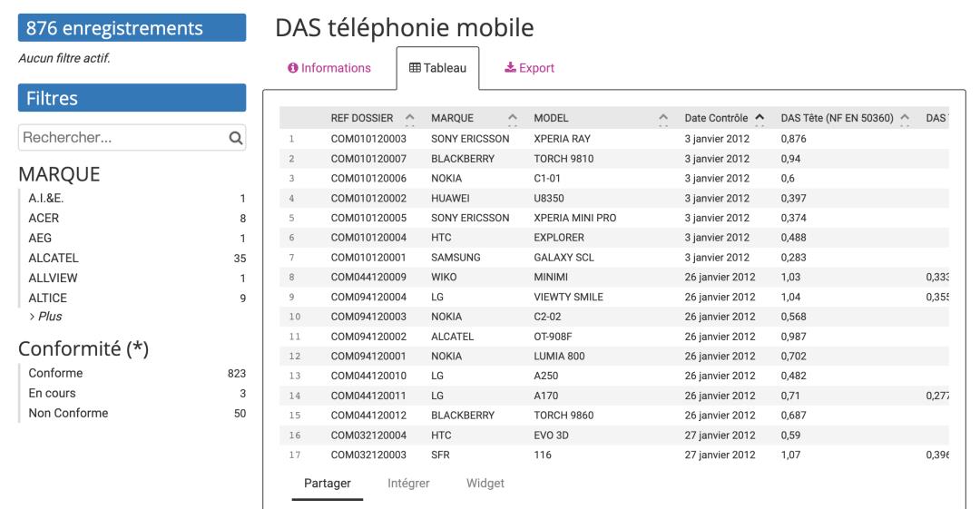Open the Export tab
This screenshot has height=509, width=980.
tap(529, 68)
